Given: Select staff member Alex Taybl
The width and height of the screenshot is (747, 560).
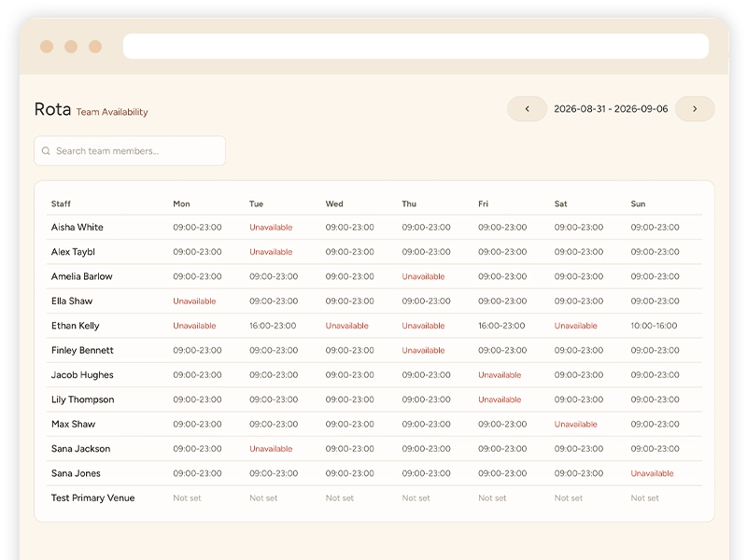Looking at the screenshot, I should click(x=73, y=252).
